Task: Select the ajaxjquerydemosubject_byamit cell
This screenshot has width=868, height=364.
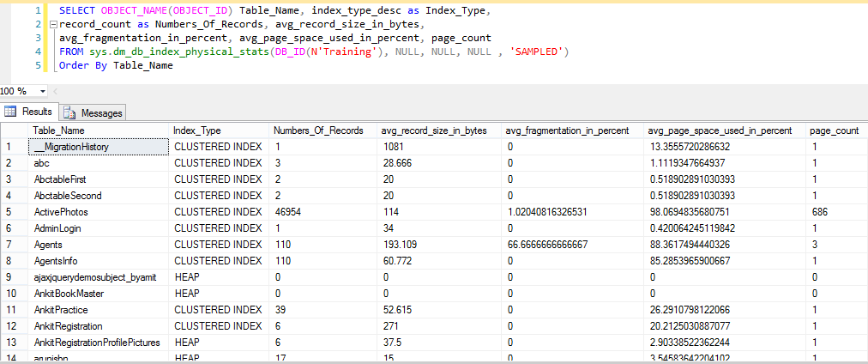Action: (98, 277)
